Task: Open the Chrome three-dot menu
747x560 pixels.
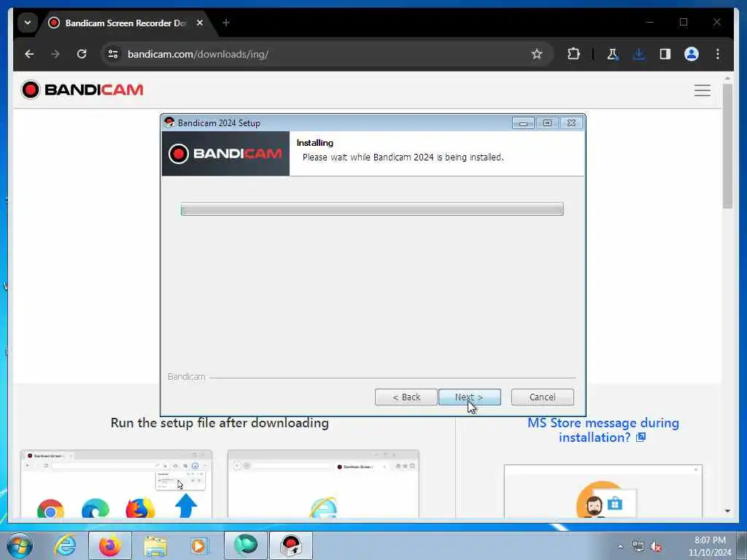Action: coord(718,54)
